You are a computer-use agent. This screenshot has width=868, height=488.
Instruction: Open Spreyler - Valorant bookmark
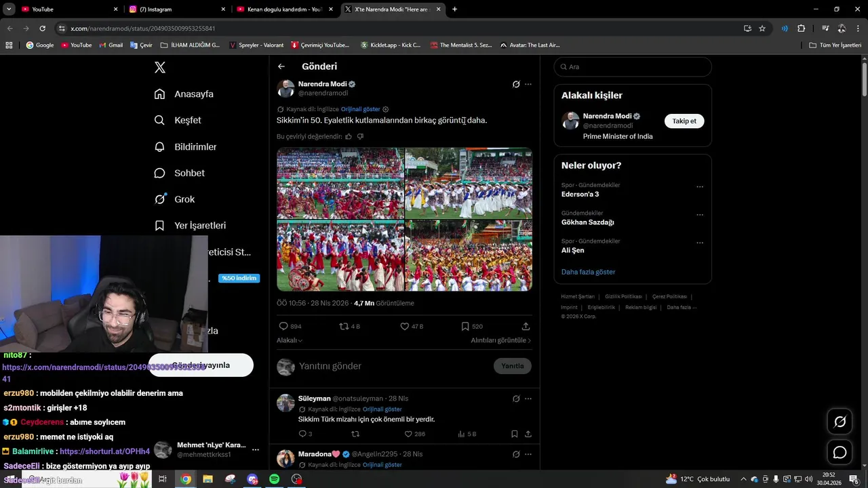(257, 45)
